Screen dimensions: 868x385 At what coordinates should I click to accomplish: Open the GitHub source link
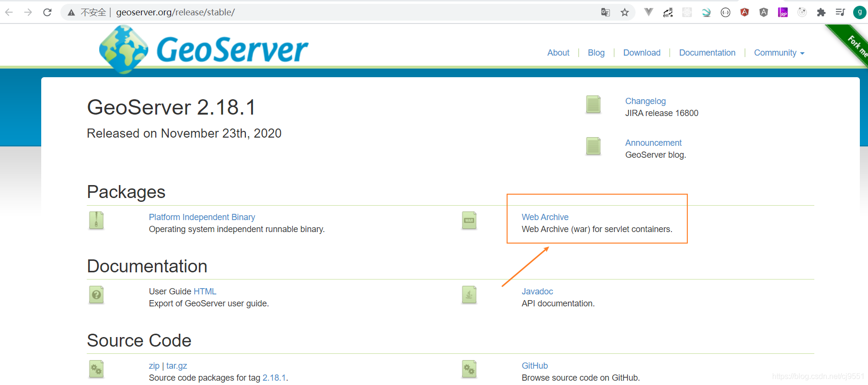[x=534, y=366]
